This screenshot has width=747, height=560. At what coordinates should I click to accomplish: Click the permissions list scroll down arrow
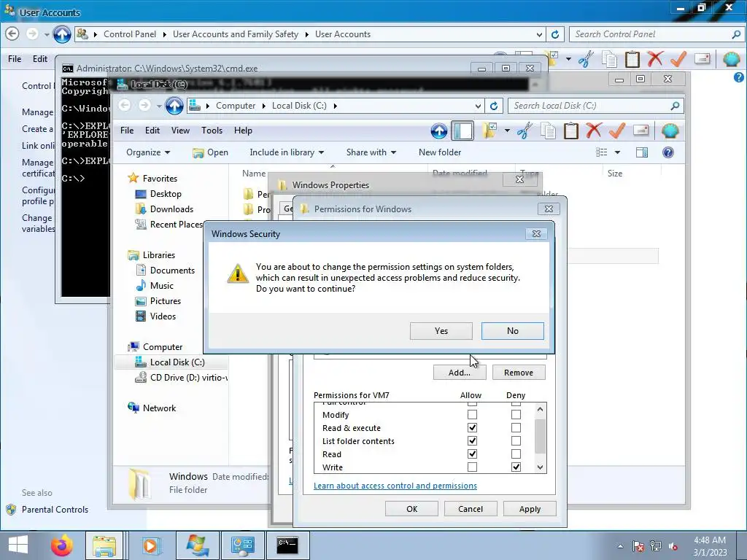click(x=540, y=467)
